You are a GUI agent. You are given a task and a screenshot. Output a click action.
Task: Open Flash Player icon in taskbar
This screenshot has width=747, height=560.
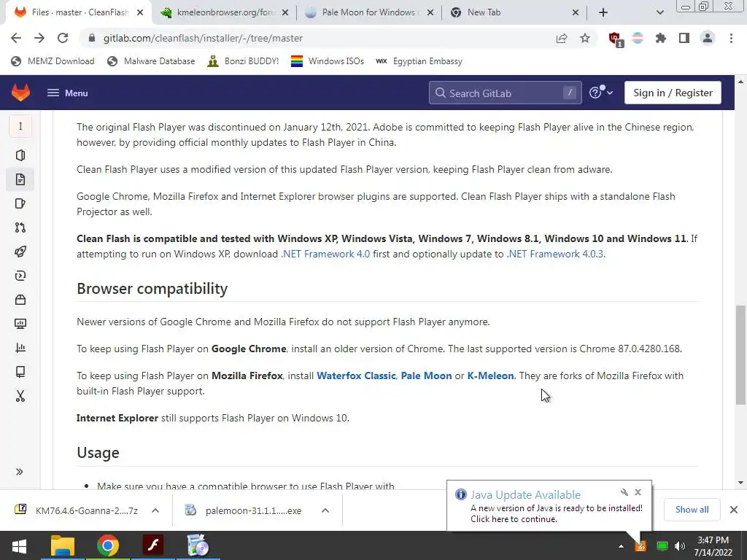(x=153, y=545)
